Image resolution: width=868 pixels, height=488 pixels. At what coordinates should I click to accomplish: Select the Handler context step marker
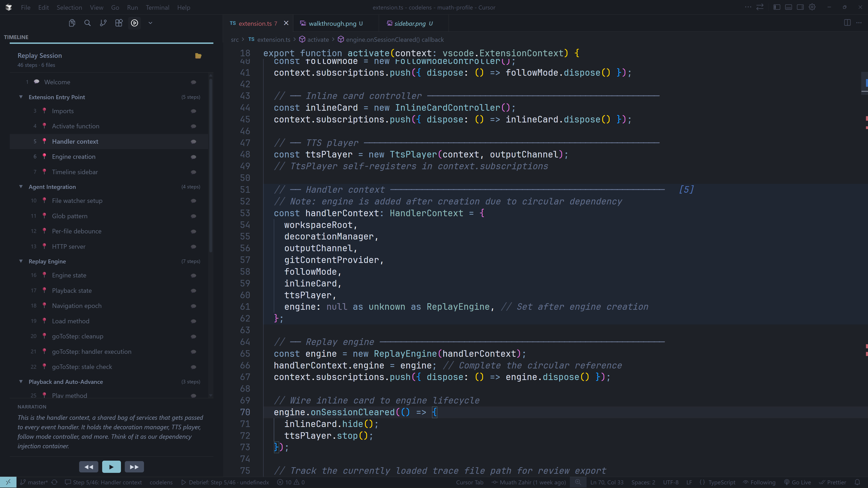pyautogui.click(x=45, y=141)
